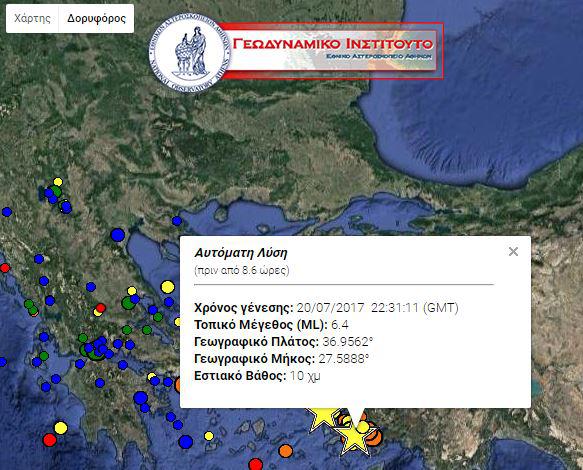583x470 pixels.
Task: Click the large blue marker west of the Chalkidiki gulf
Action: click(117, 235)
